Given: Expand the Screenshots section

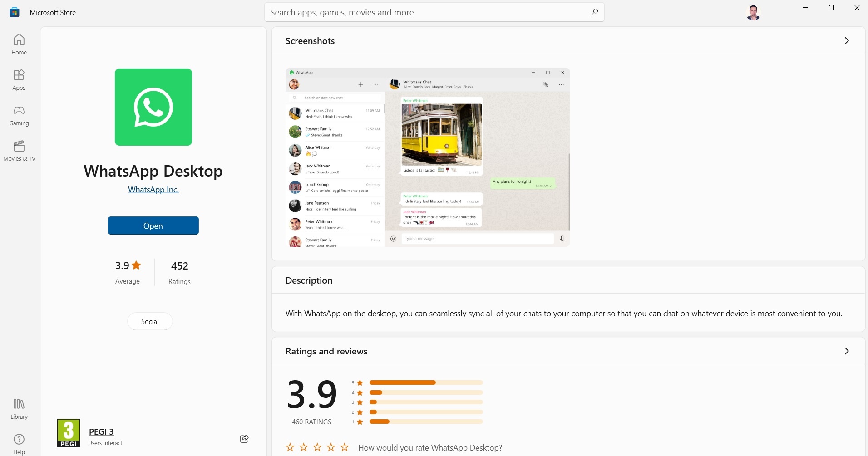Looking at the screenshot, I should click(847, 41).
